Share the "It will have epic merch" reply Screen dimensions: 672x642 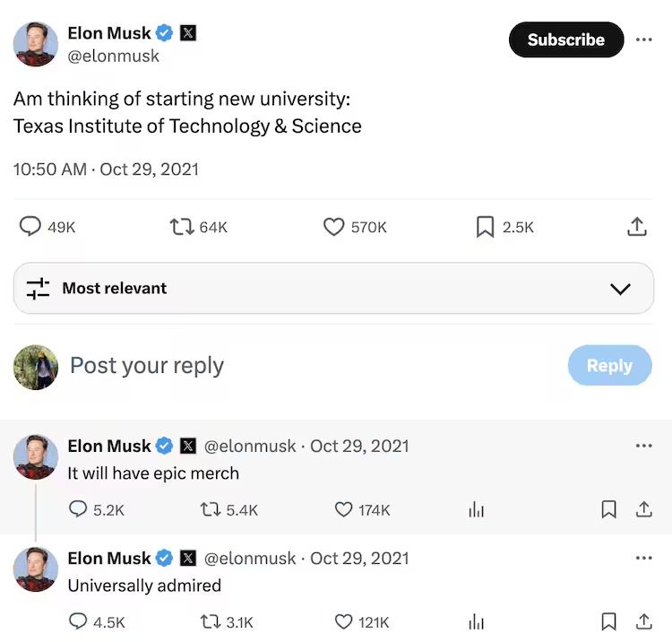point(643,509)
